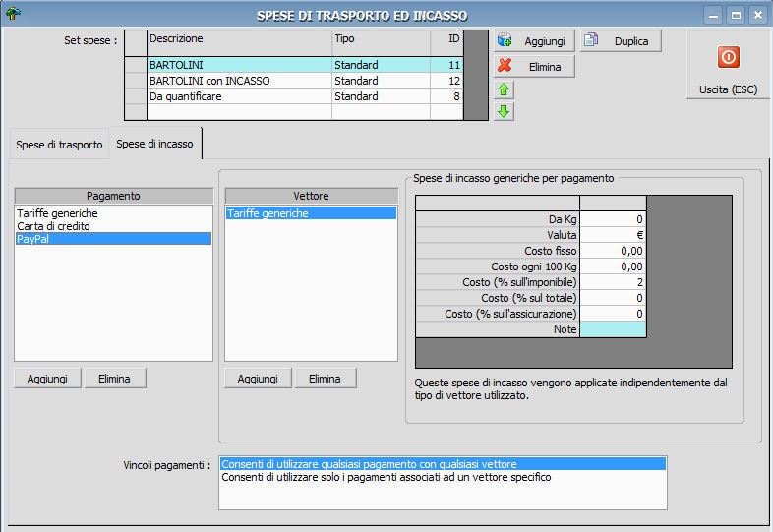The image size is (773, 532).
Task: Click the Descrizione column header
Action: click(x=239, y=43)
